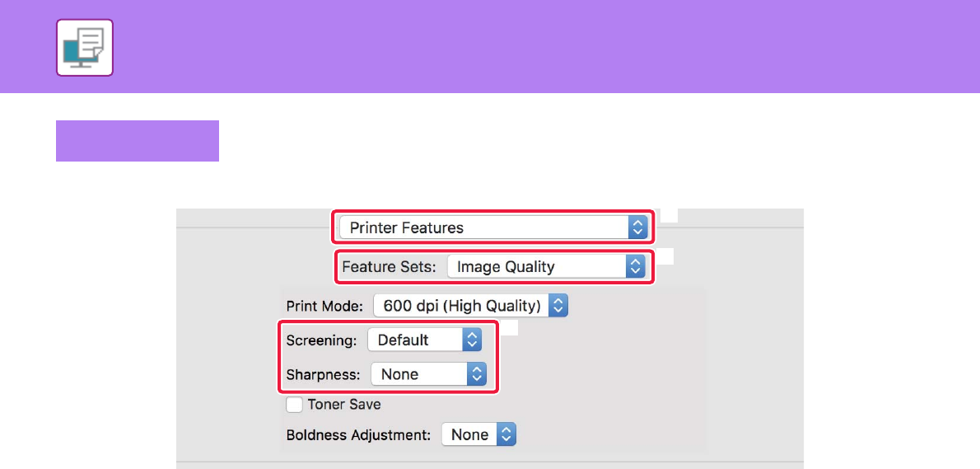Open the Sharpness None dropdown
Screen dimensions: 980x469
(x=418, y=374)
